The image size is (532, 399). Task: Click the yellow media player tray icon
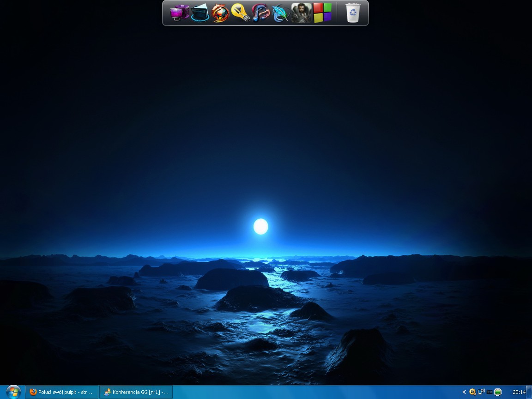[472, 392]
